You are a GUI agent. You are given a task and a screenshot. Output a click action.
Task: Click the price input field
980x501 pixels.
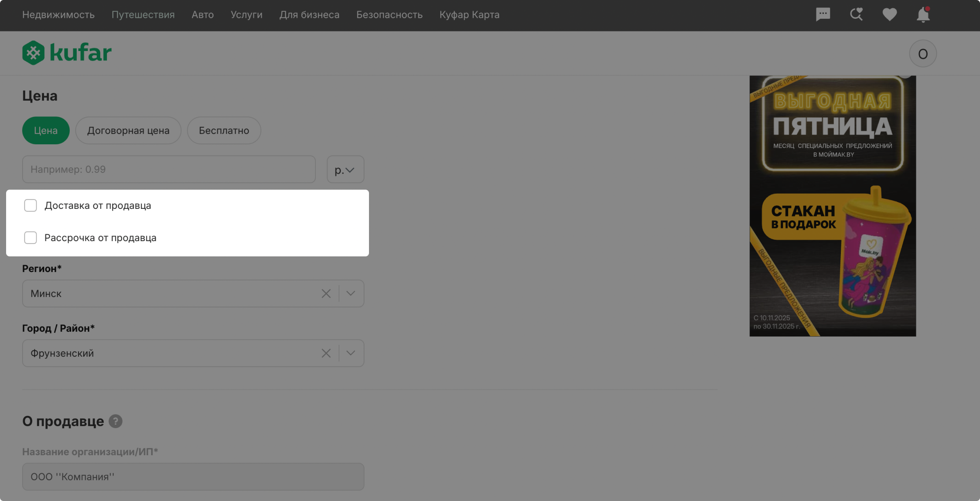169,170
